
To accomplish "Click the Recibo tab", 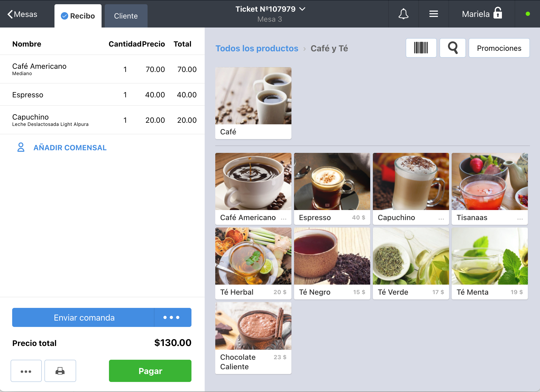I will [x=77, y=16].
